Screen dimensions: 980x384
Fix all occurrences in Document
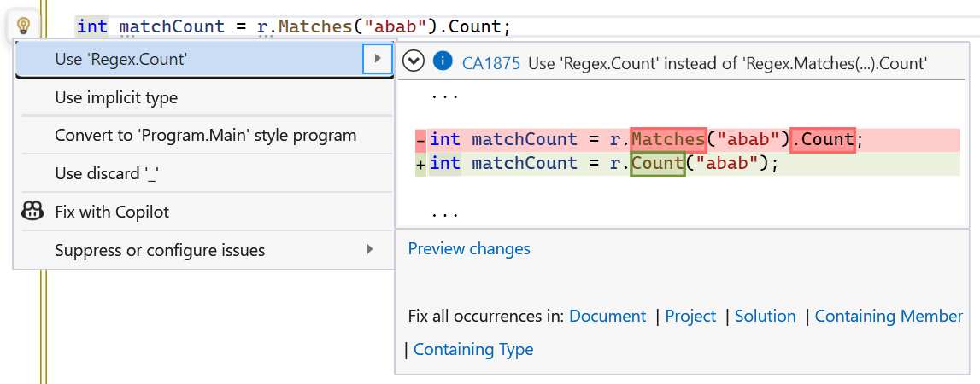point(607,316)
